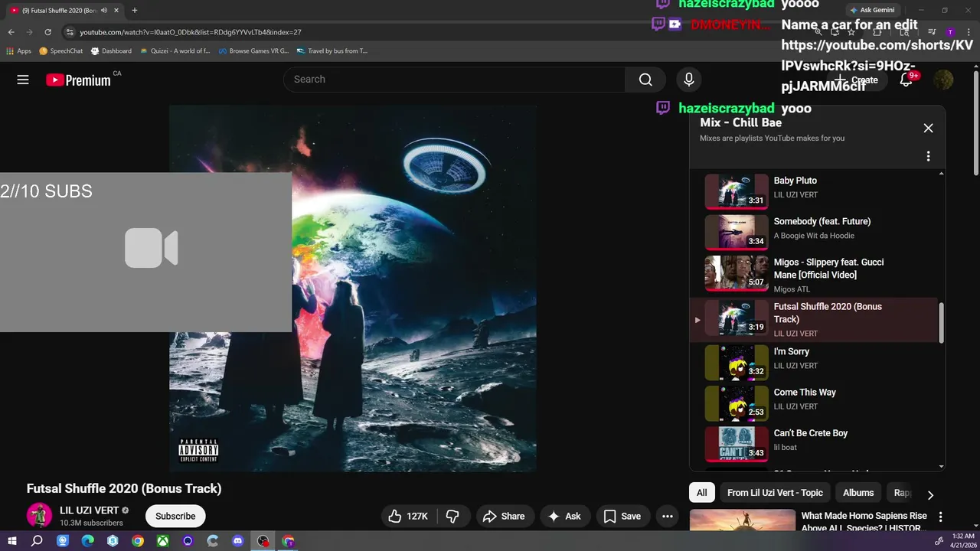
Task: Save the video to a playlist
Action: 622,517
